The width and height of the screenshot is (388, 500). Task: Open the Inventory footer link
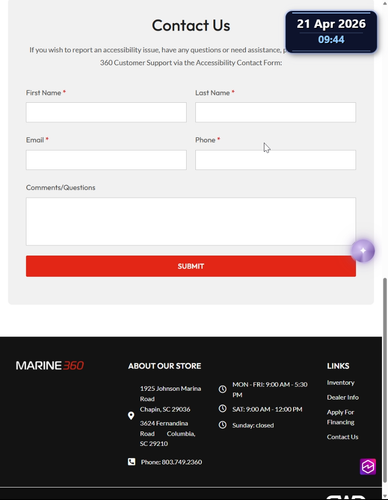341,383
